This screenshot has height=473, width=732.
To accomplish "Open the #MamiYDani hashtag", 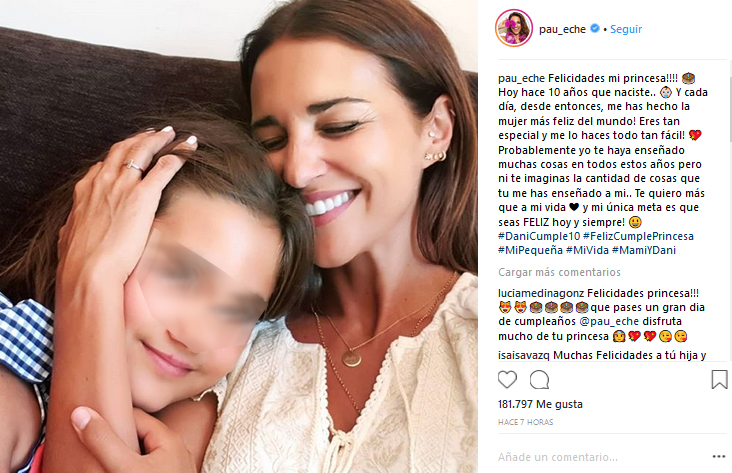I will [644, 250].
